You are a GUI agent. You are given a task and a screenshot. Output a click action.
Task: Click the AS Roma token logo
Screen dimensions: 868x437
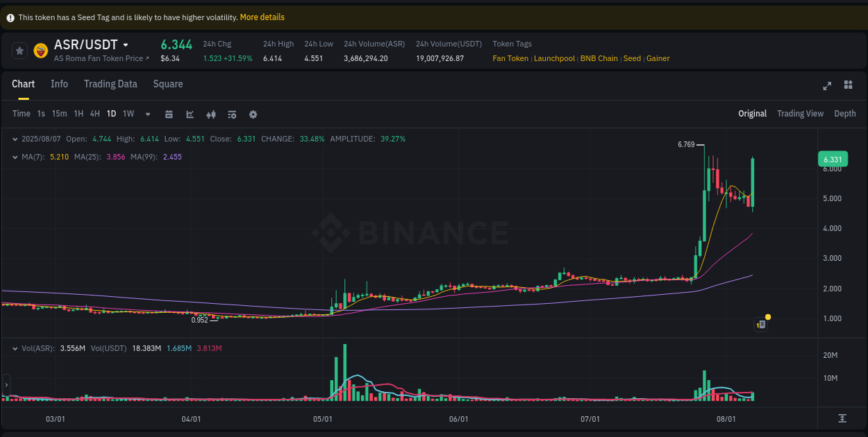[42, 51]
